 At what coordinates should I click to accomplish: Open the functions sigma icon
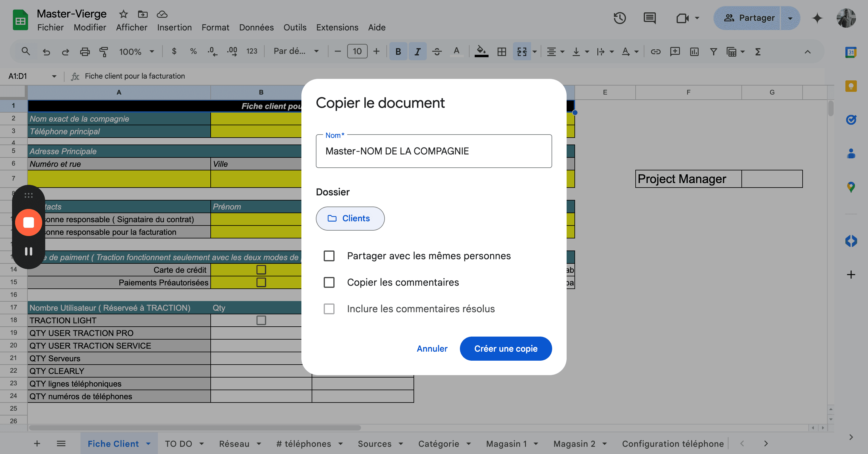click(x=758, y=52)
